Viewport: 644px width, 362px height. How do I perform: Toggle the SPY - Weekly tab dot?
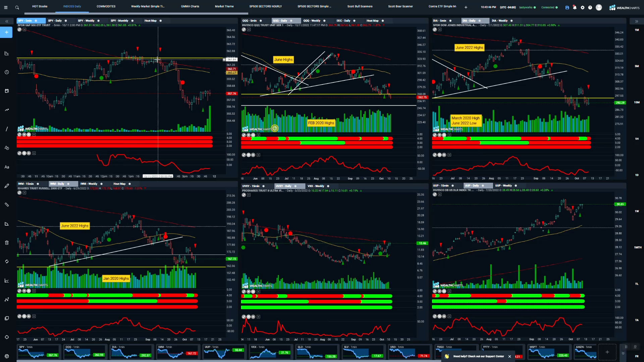tap(98, 21)
